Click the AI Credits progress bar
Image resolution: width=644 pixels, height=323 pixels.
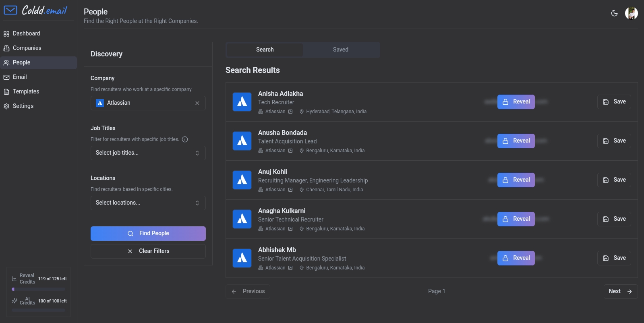coord(39,310)
